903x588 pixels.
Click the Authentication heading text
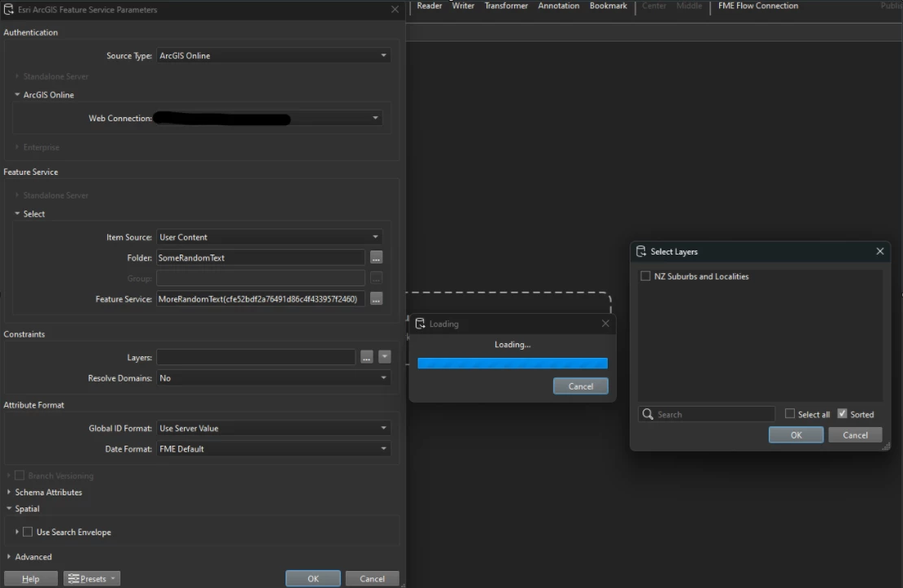(31, 33)
